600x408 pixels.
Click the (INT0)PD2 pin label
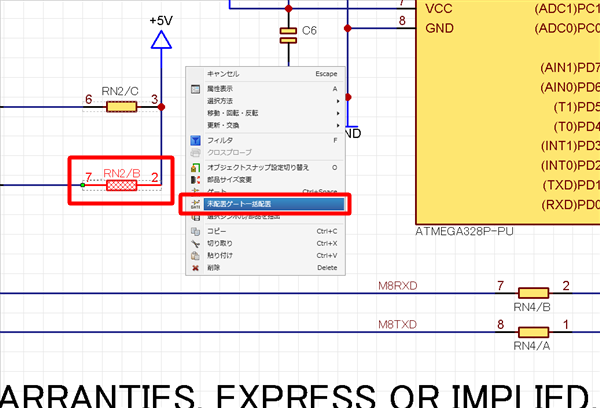(x=570, y=166)
